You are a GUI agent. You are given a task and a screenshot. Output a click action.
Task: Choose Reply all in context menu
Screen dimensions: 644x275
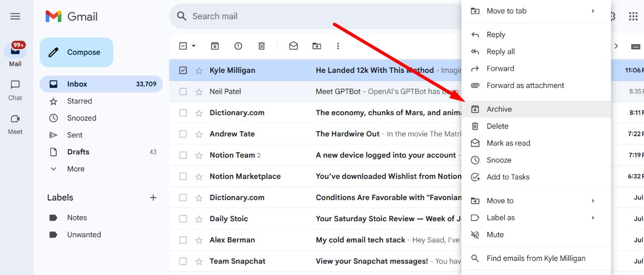click(536, 52)
